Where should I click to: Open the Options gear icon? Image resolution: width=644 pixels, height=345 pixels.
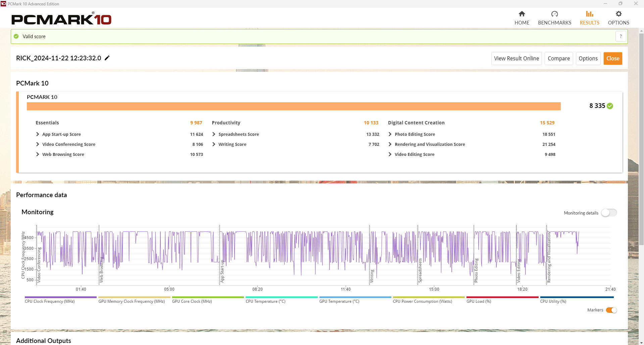(x=618, y=14)
